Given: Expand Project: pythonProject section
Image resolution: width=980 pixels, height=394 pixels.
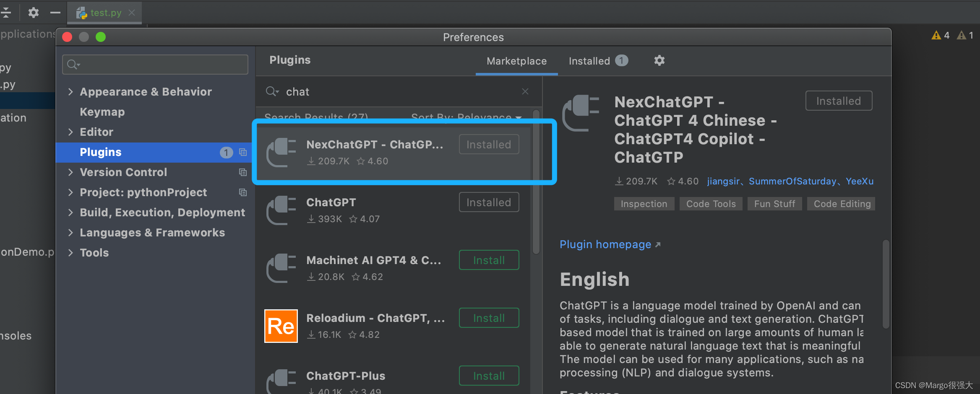Looking at the screenshot, I should click(x=70, y=192).
